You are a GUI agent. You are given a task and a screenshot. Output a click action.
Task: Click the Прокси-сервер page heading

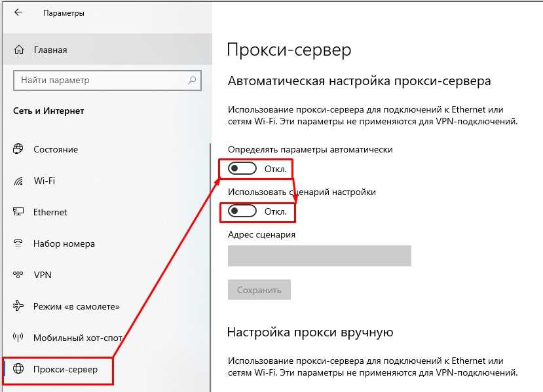[x=289, y=50]
